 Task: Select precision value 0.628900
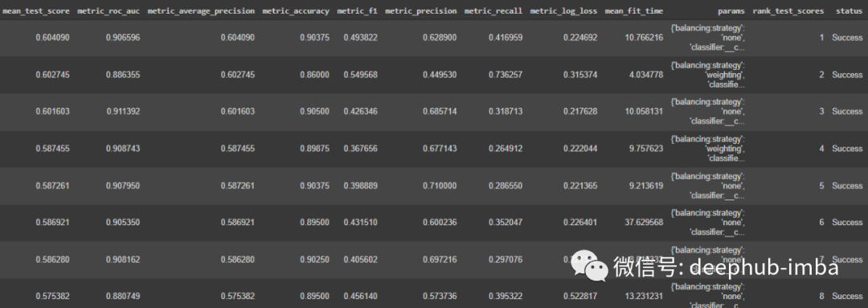440,38
